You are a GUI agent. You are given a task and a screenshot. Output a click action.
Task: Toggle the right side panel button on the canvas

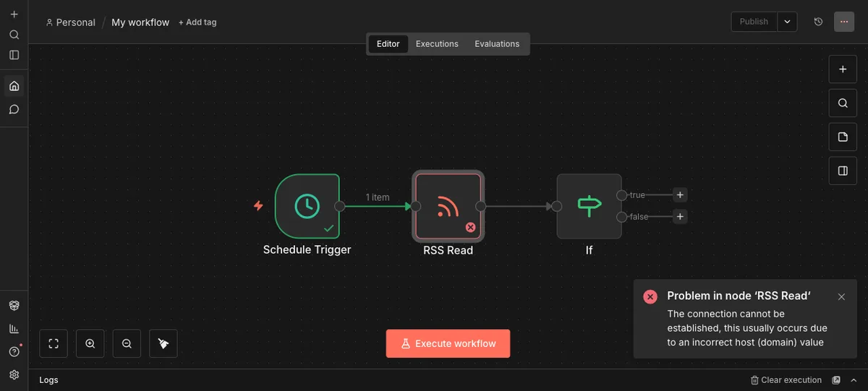(x=843, y=171)
